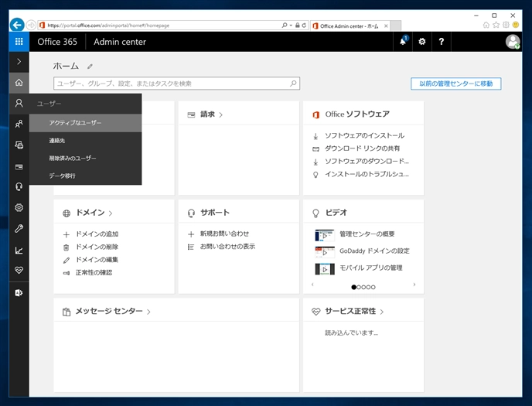Click ドメインの編集 link
The image size is (532, 406).
97,260
